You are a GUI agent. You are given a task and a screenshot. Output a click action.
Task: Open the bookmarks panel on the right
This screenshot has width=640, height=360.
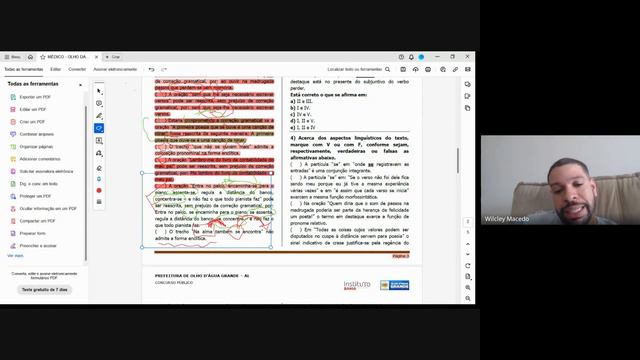point(468,96)
